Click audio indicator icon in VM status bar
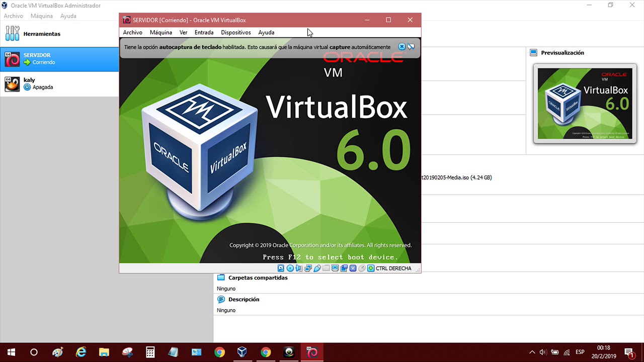This screenshot has height=362, width=644. coord(299,268)
